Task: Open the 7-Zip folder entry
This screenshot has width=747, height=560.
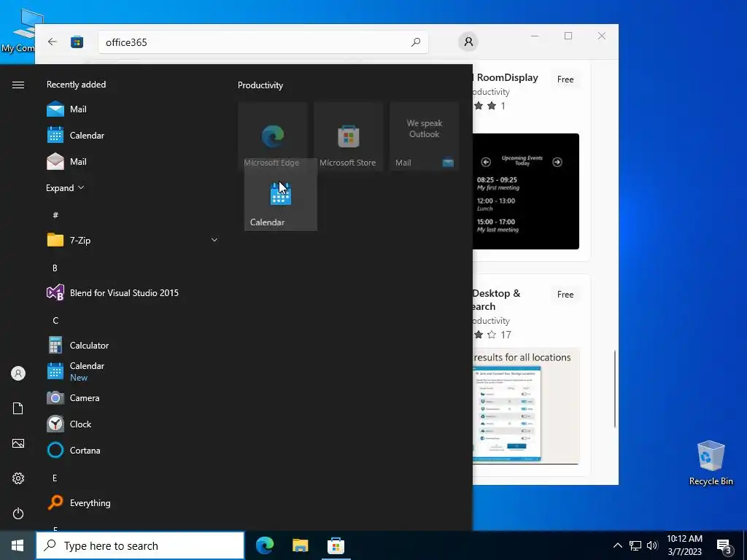Action: [x=133, y=240]
